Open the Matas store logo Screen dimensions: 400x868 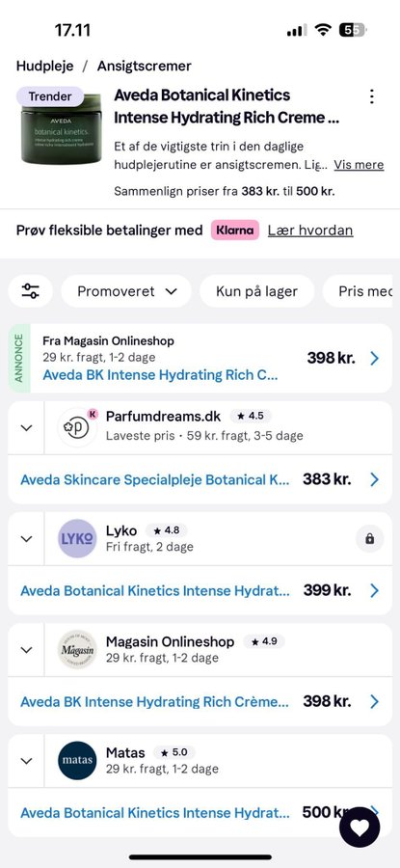click(77, 761)
